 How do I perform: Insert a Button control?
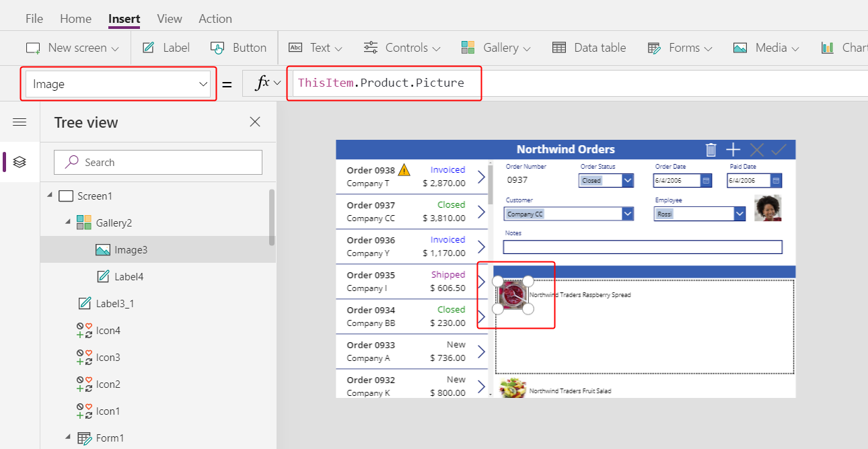(x=239, y=48)
